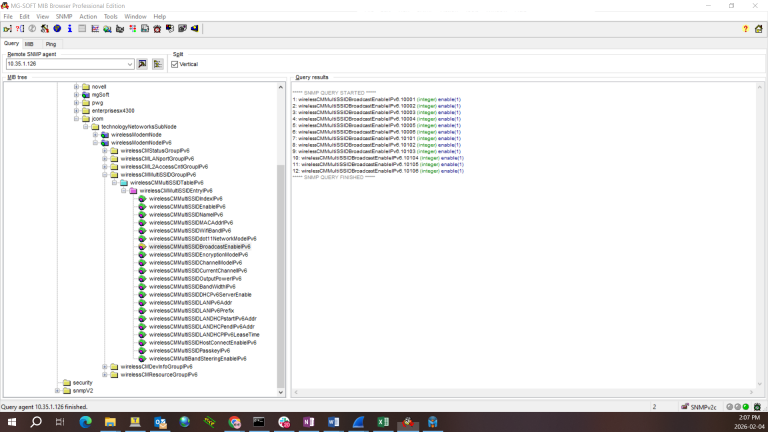The image size is (768, 432).
Task: Switch to the Ping tab
Action: [x=51, y=44]
